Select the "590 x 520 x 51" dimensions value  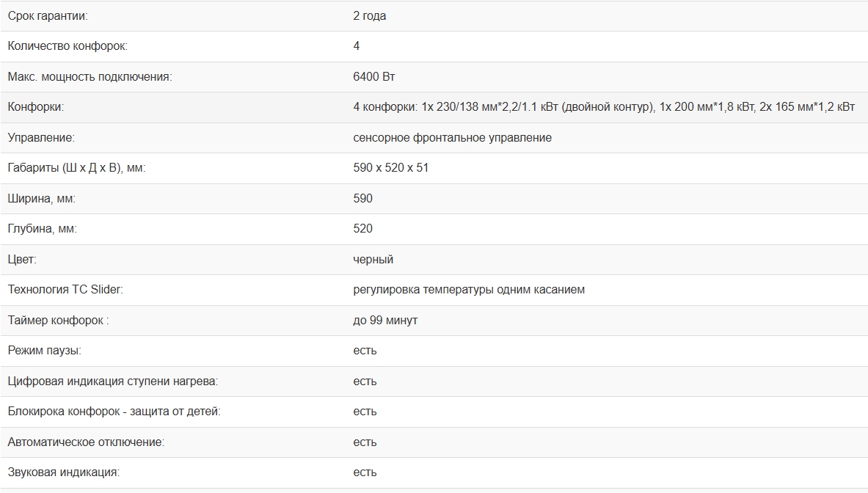390,168
